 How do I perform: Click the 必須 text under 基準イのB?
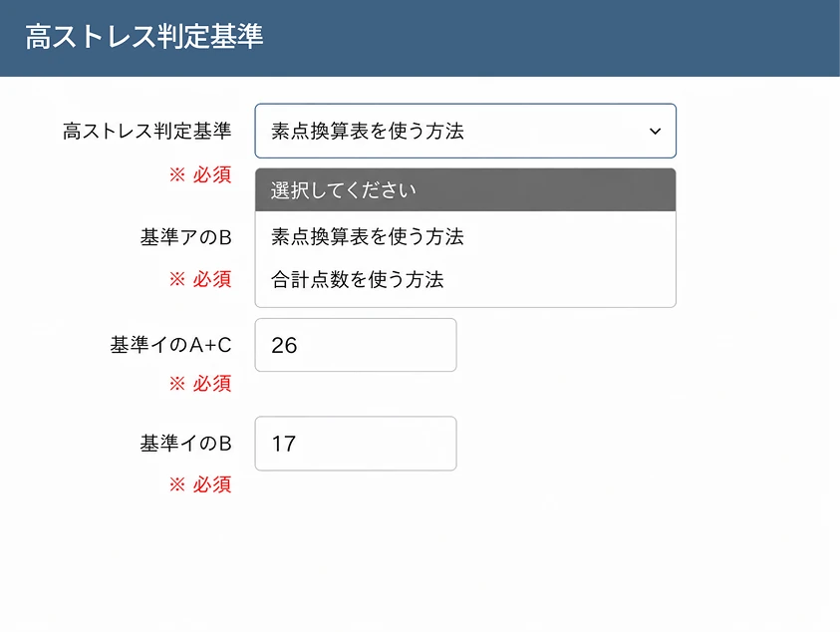[x=212, y=484]
